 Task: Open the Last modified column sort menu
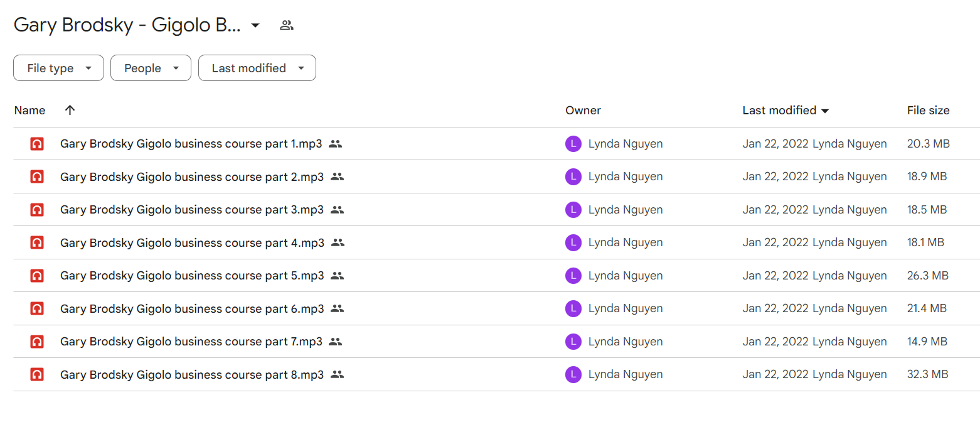[825, 111]
